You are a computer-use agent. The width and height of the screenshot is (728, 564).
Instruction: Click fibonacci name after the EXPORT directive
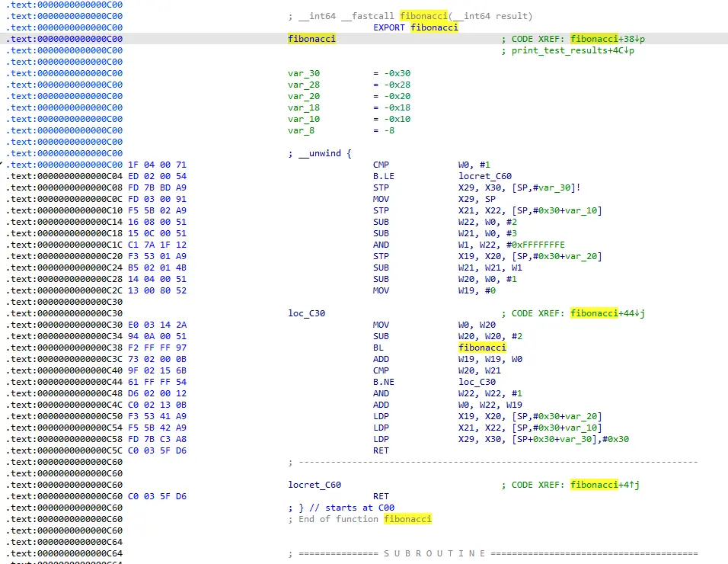pos(434,27)
